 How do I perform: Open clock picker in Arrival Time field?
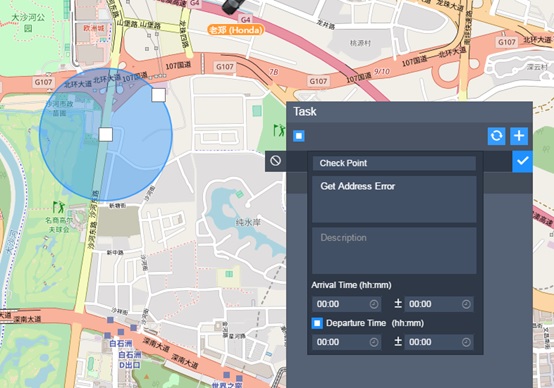point(374,304)
